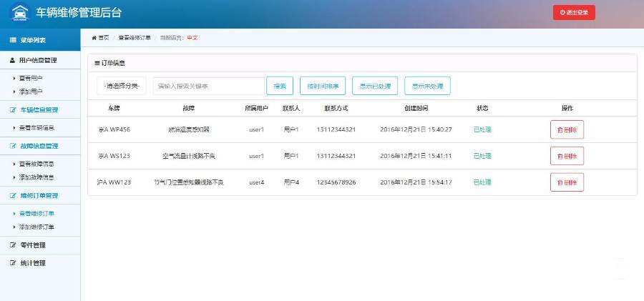
Task: Open 查看故障信息 in the sidebar
Action: (36, 164)
